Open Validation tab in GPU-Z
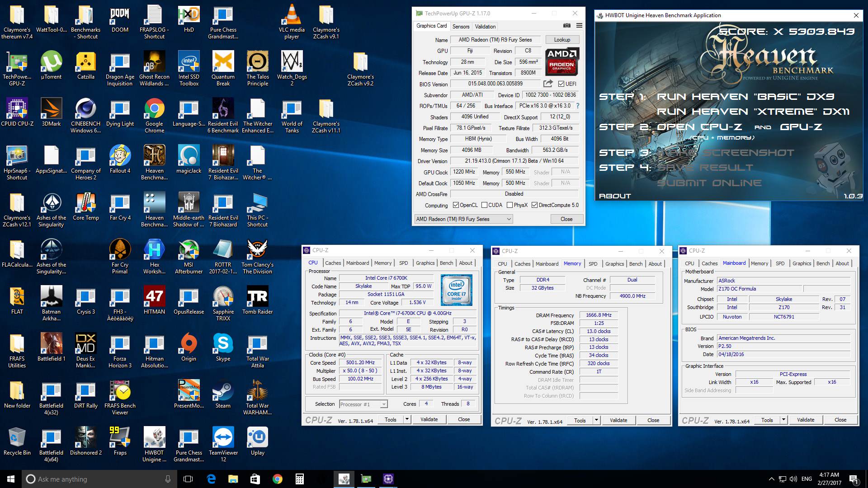This screenshot has height=488, width=868. [485, 27]
